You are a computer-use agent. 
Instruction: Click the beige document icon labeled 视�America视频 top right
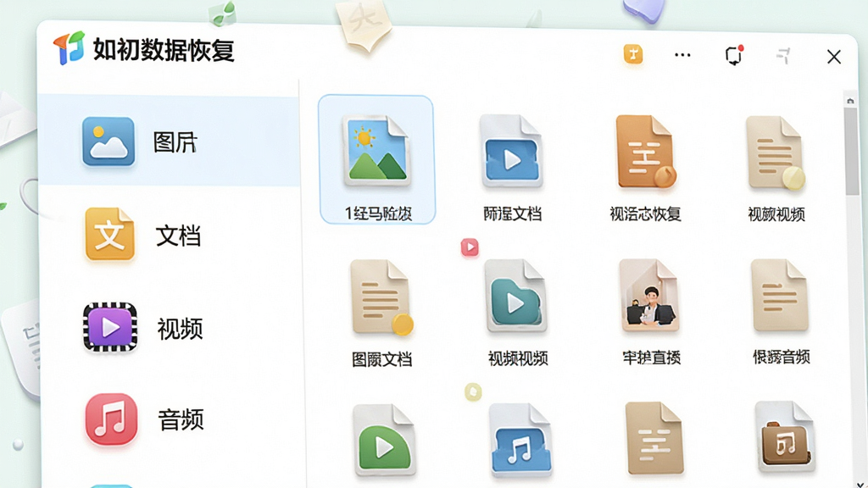(775, 152)
